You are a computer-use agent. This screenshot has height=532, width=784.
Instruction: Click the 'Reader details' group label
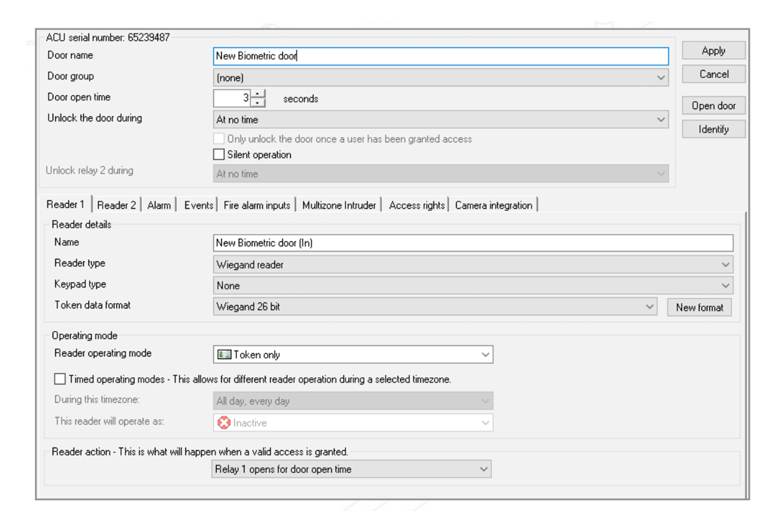[81, 225]
